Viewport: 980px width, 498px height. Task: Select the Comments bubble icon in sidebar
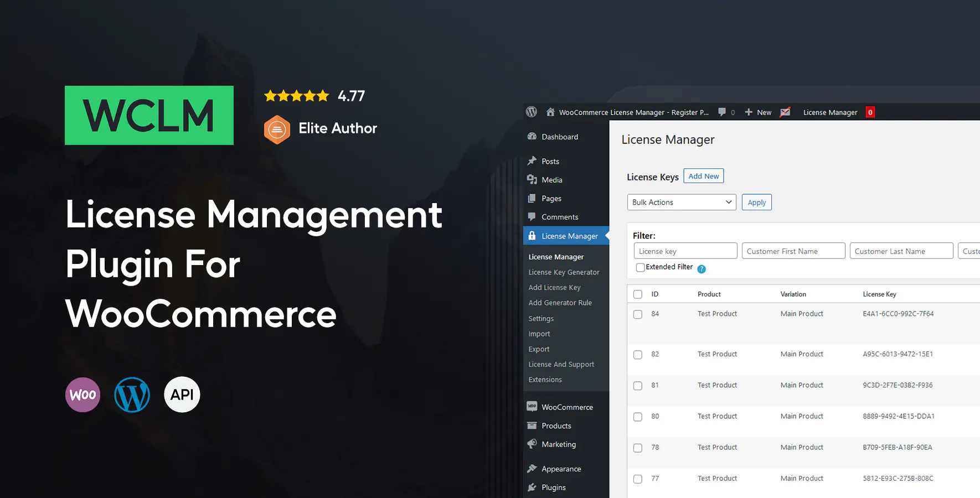click(x=532, y=216)
